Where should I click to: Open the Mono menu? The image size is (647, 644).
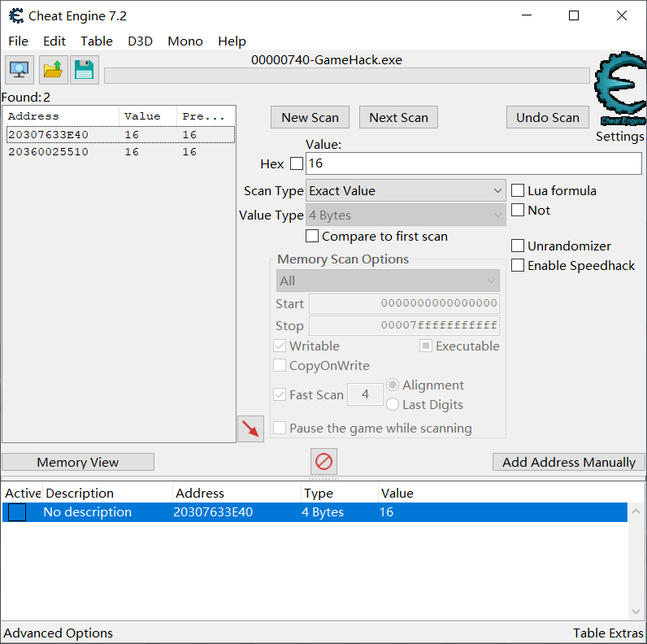(185, 41)
